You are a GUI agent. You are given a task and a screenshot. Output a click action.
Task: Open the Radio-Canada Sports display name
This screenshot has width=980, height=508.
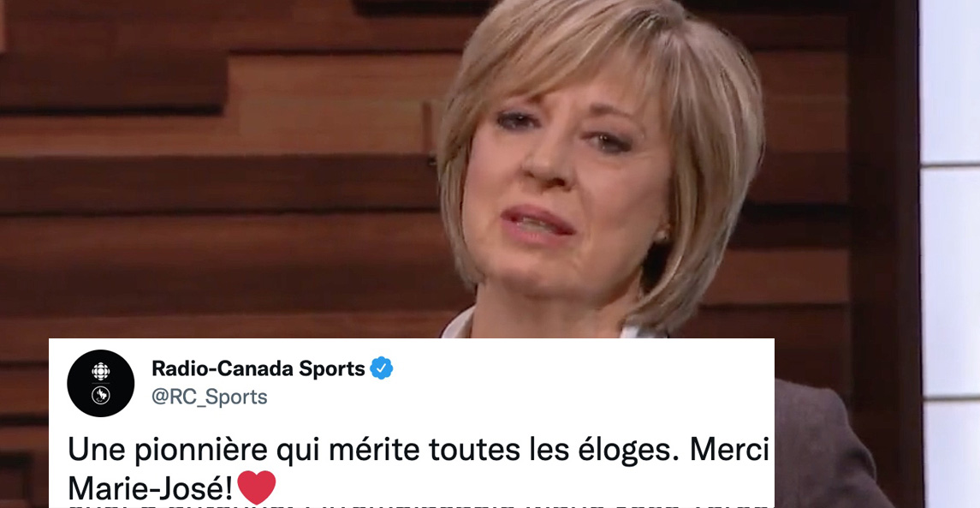pyautogui.click(x=258, y=368)
